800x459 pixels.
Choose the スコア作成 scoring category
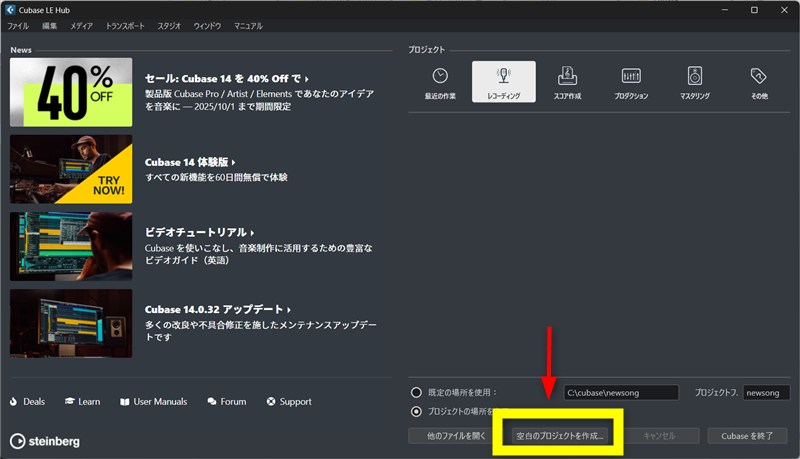(x=567, y=83)
